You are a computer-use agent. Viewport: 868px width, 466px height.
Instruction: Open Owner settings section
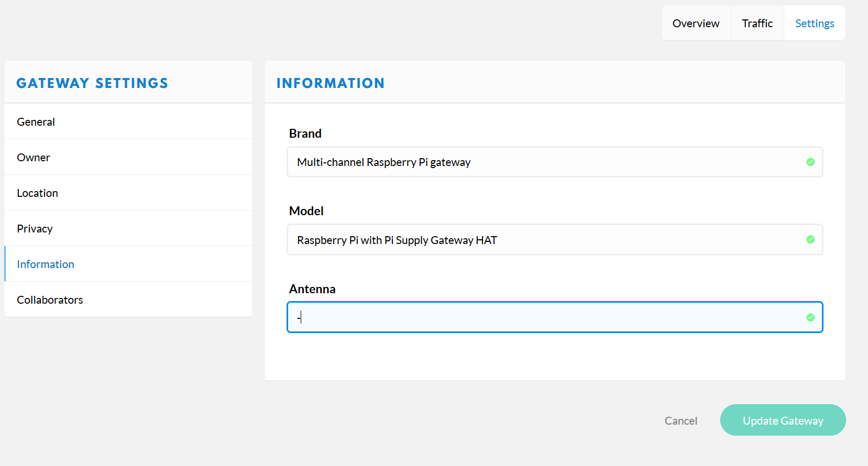click(x=128, y=157)
